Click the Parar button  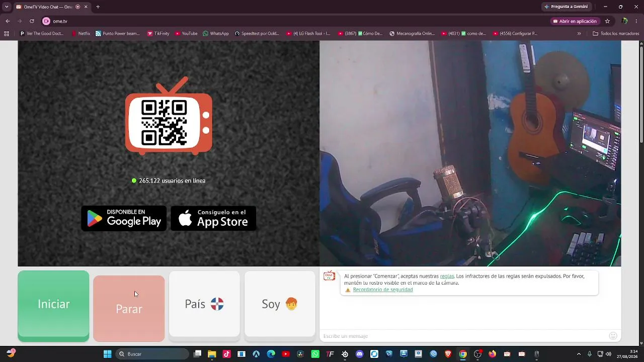click(x=129, y=308)
